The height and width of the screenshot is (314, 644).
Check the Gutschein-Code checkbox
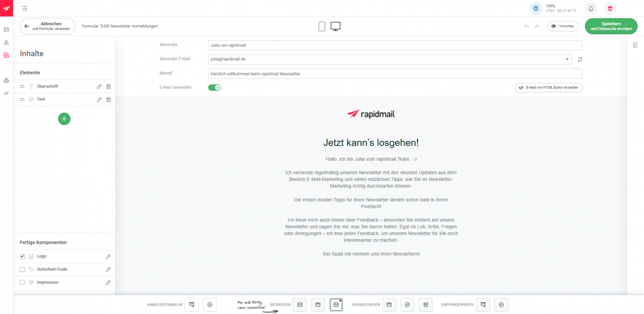[22, 270]
